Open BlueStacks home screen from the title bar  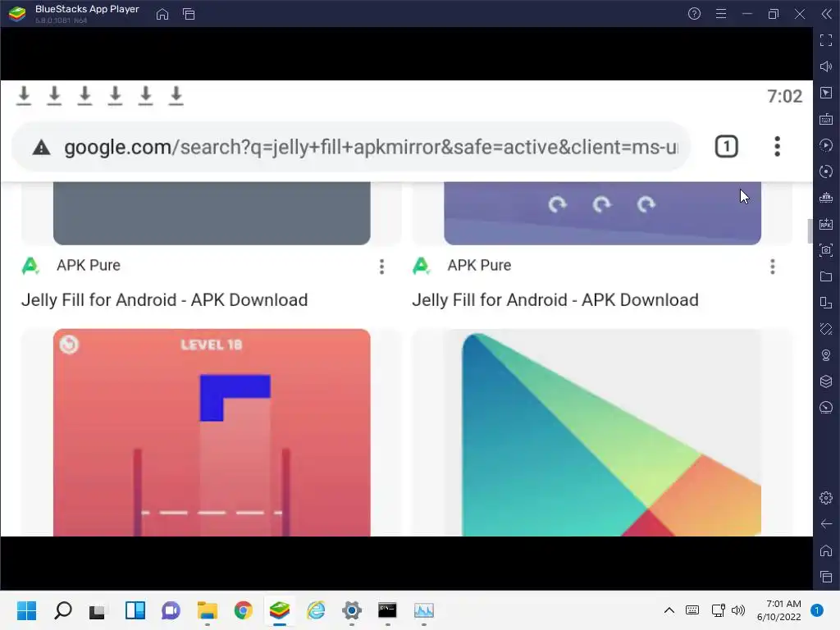click(x=162, y=14)
